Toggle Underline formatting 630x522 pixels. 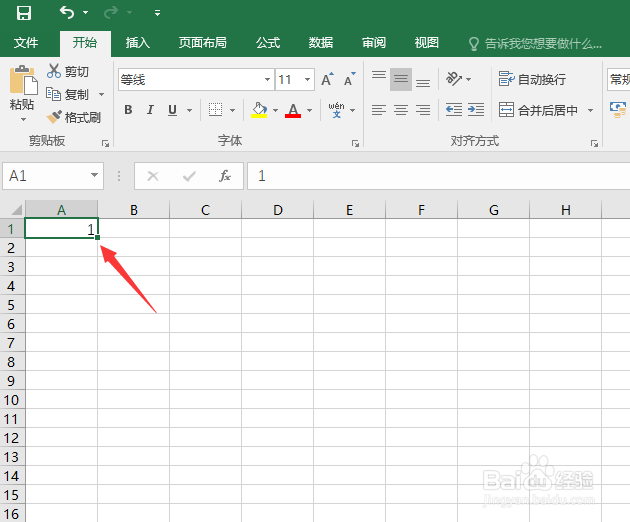point(172,110)
